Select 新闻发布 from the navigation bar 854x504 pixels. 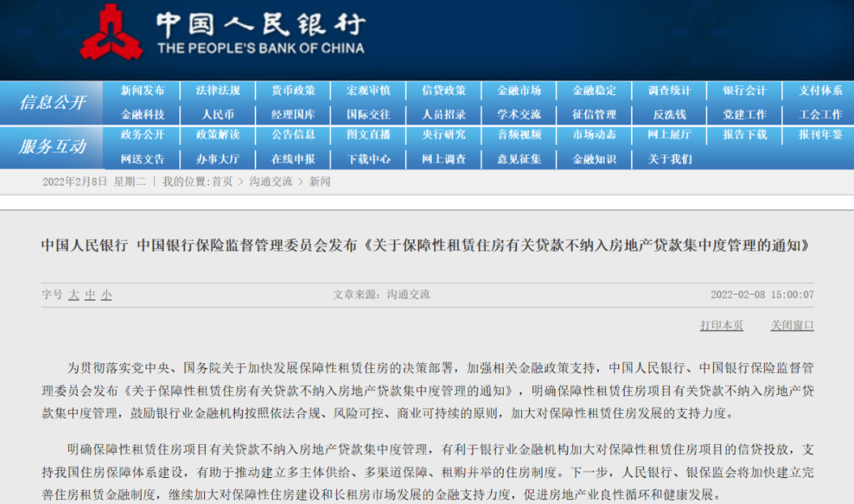click(x=142, y=89)
